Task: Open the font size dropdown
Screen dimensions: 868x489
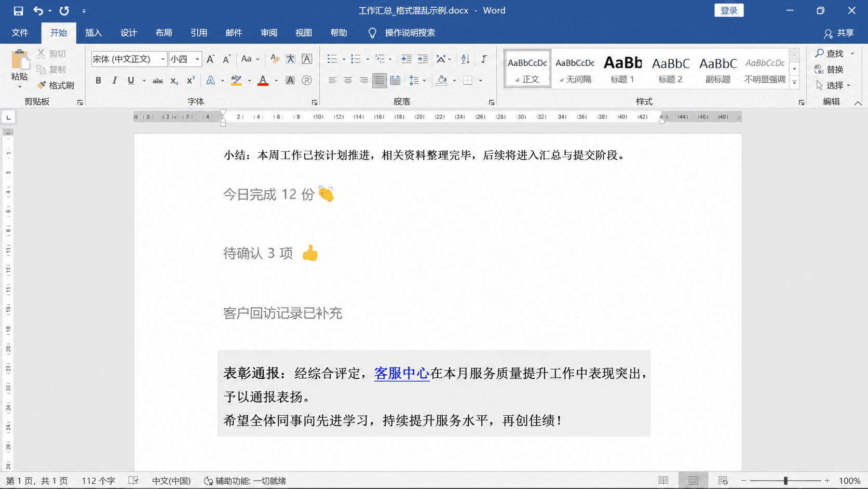Action: 197,59
